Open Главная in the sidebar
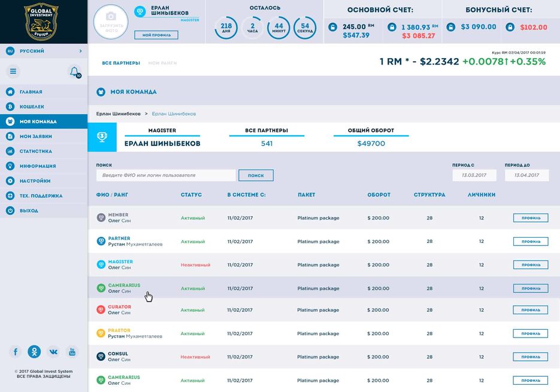The height and width of the screenshot is (392, 560). point(44,92)
